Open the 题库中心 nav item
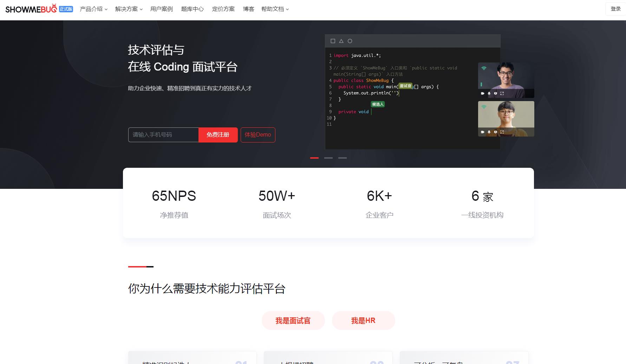626x364 pixels. [193, 9]
